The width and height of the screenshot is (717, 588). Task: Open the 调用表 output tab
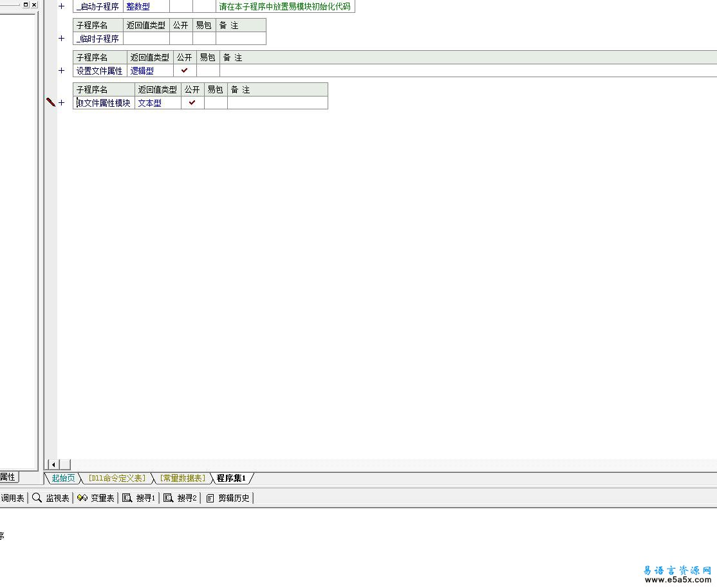coord(13,498)
